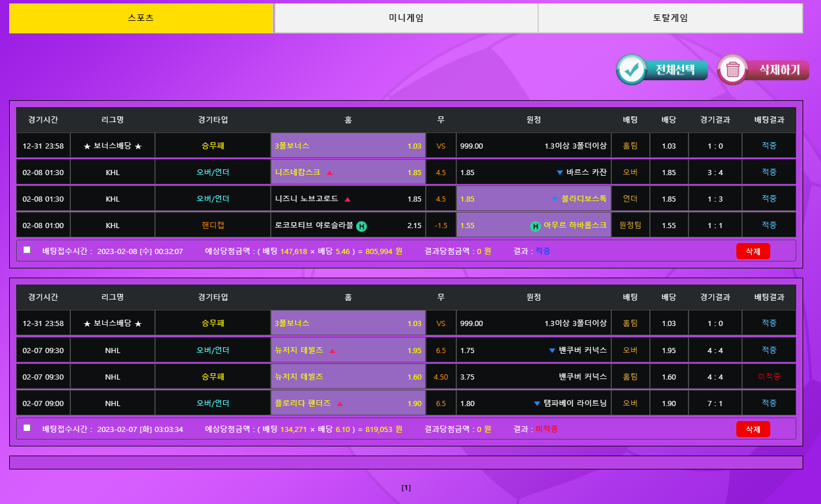
Task: Click blue down arrow next to 바르스 카잔
Action: tap(559, 173)
